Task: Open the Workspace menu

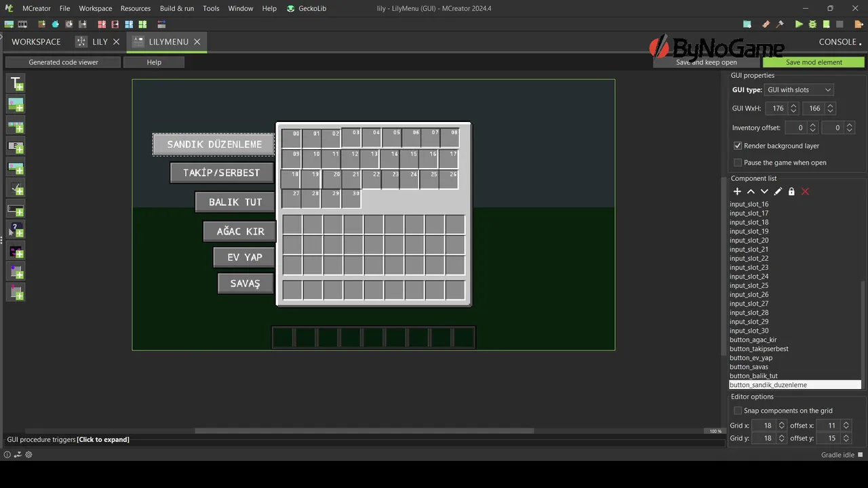Action: point(96,8)
